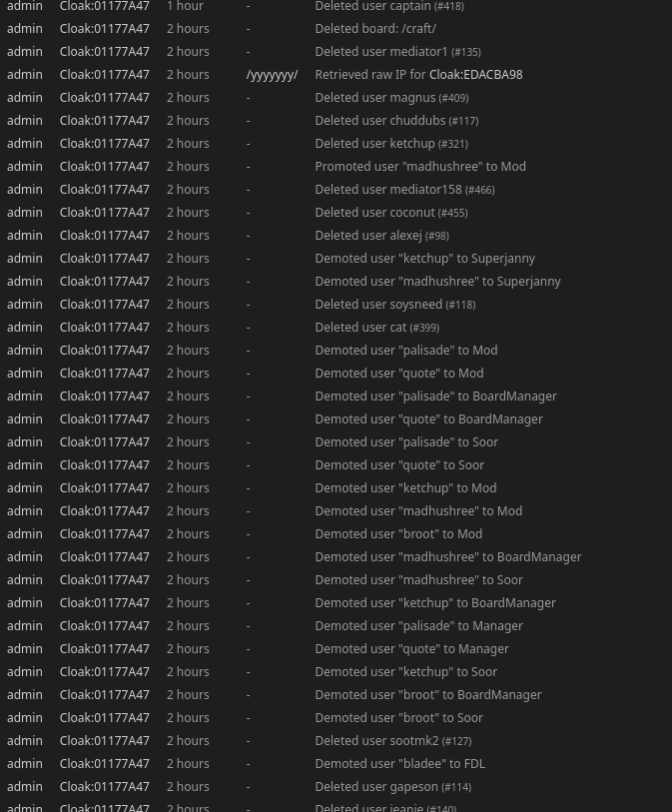
Task: Click the Cloak:EDACBA98 link
Action: coord(475,75)
